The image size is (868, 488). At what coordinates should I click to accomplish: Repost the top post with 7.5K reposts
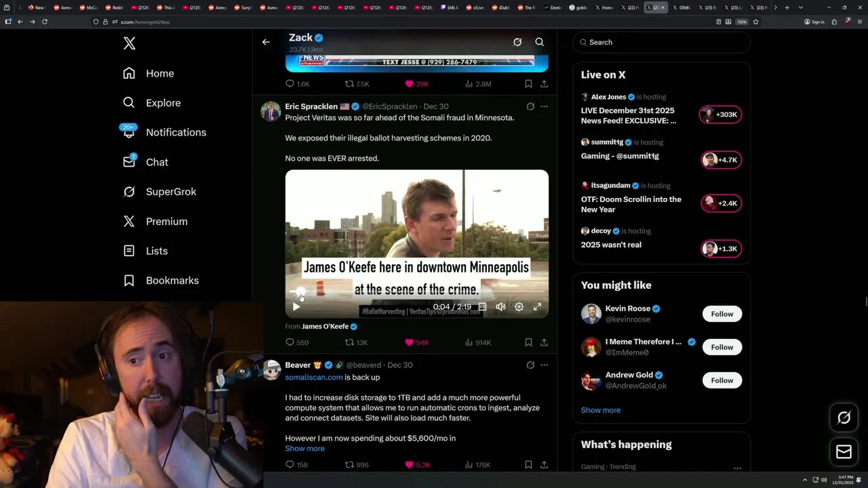[x=357, y=84]
